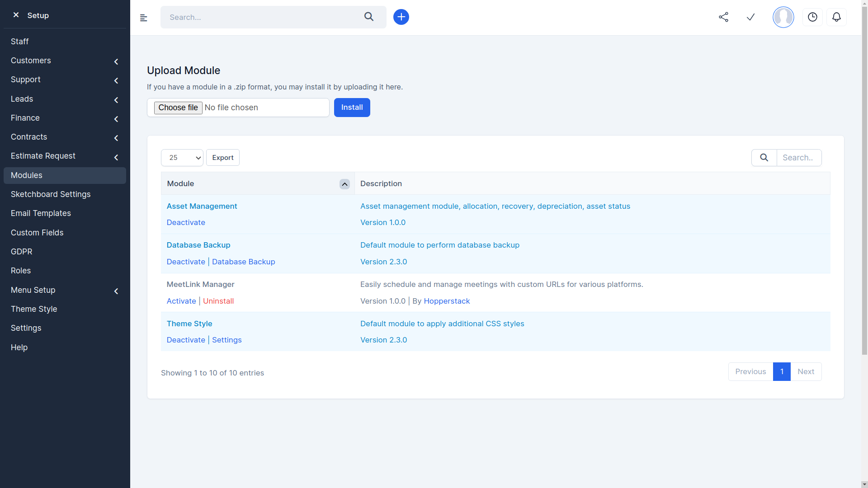Click the checkmark icon in the toolbar
868x488 pixels.
tap(750, 17)
